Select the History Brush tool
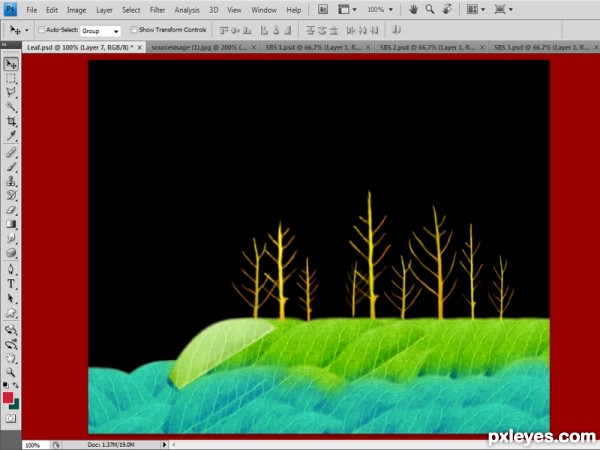 pyautogui.click(x=11, y=195)
